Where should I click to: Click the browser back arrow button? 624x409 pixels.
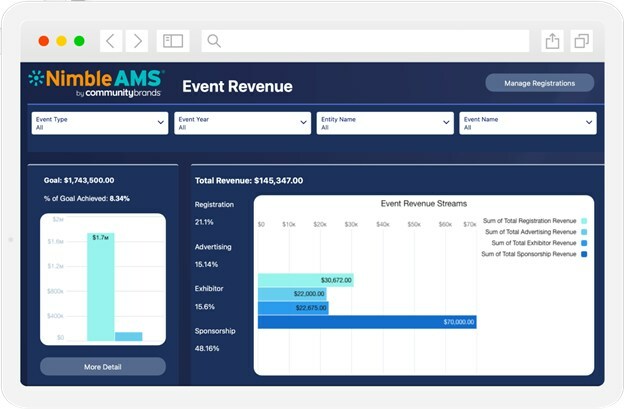point(110,41)
